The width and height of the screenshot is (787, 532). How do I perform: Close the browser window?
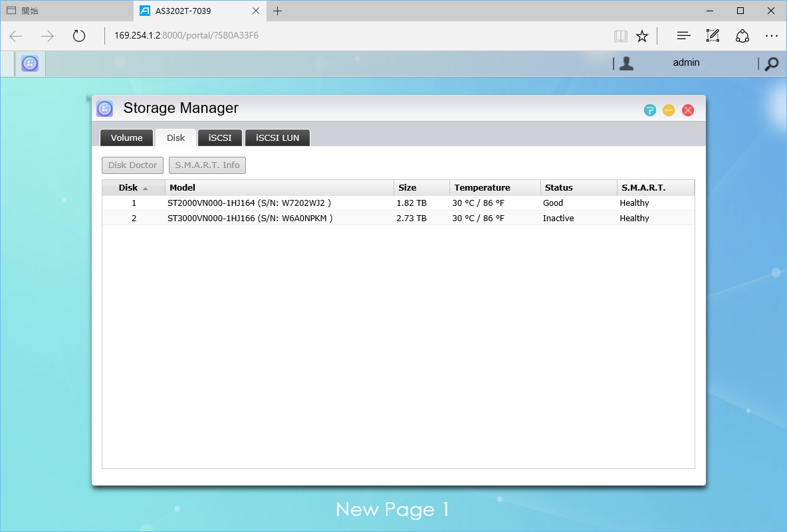pyautogui.click(x=771, y=11)
